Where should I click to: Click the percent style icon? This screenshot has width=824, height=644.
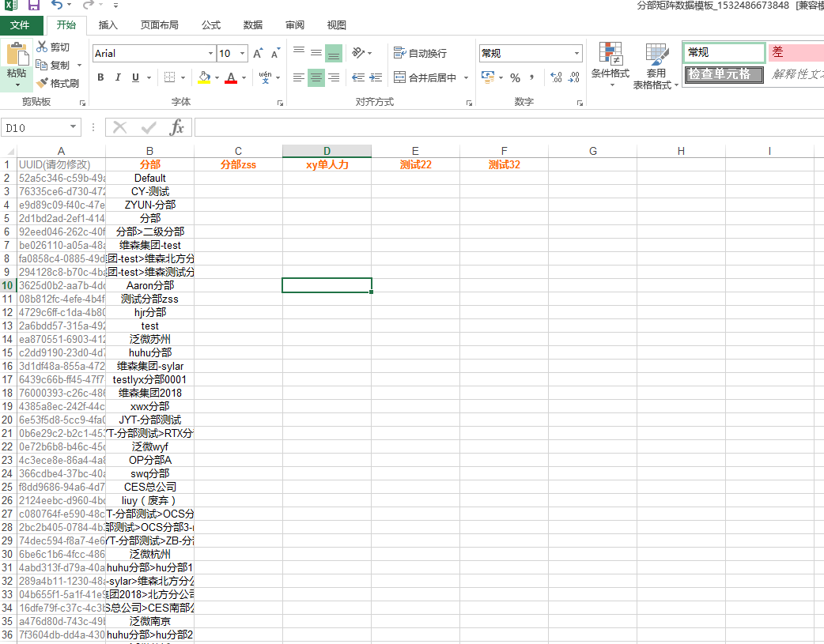(515, 77)
